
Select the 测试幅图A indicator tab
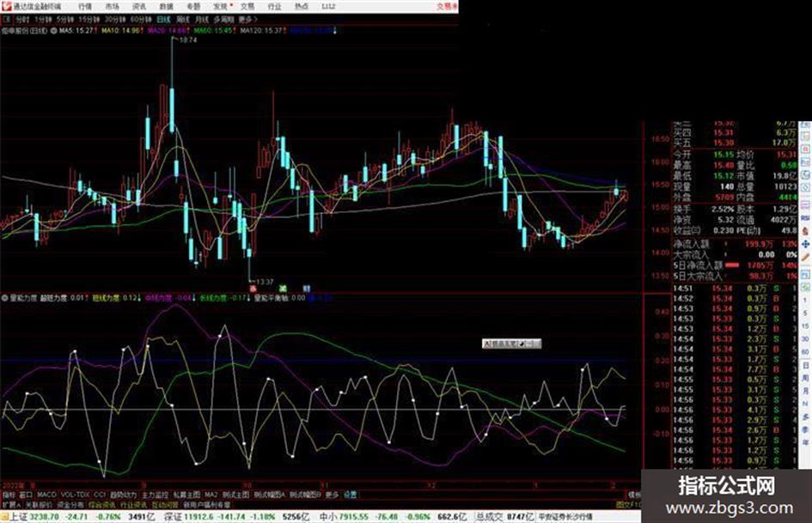[270, 495]
